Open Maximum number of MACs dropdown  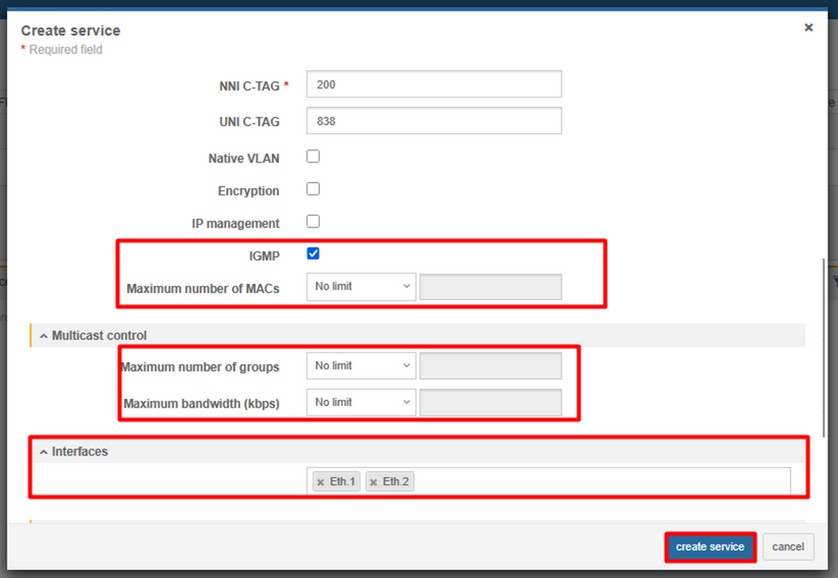[x=361, y=287]
